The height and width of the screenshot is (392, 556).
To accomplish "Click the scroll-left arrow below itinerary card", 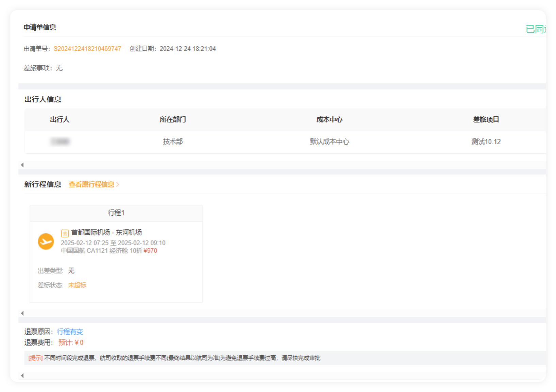I will click(22, 313).
